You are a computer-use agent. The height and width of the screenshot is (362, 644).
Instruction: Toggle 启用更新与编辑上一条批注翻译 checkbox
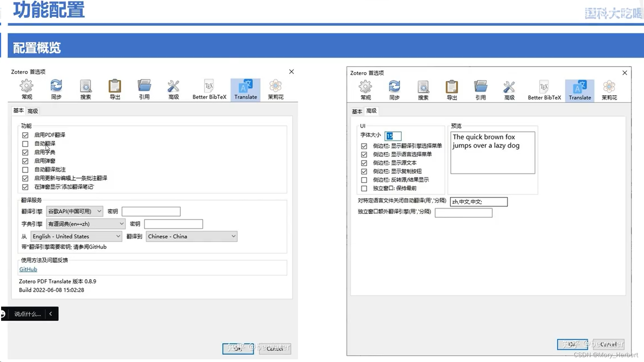[x=25, y=178]
